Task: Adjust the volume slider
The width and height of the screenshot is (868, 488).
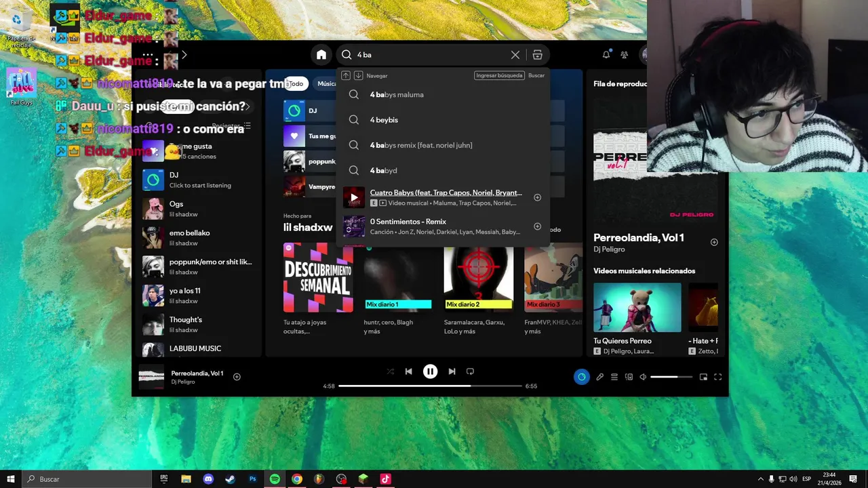Action: tap(671, 377)
